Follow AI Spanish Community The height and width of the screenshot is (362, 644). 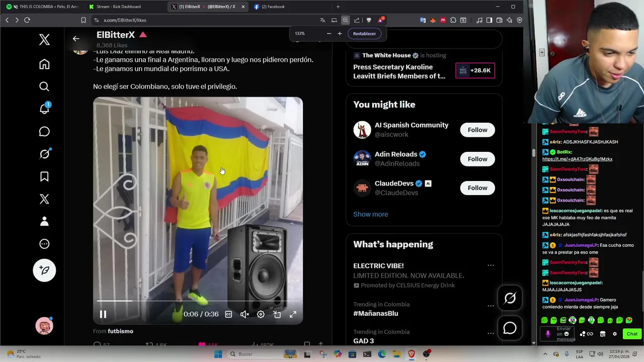477,130
